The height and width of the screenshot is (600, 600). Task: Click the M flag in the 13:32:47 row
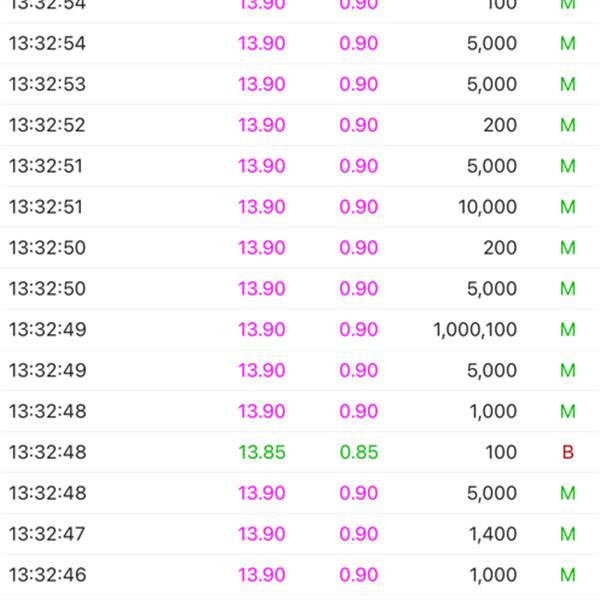tap(568, 534)
